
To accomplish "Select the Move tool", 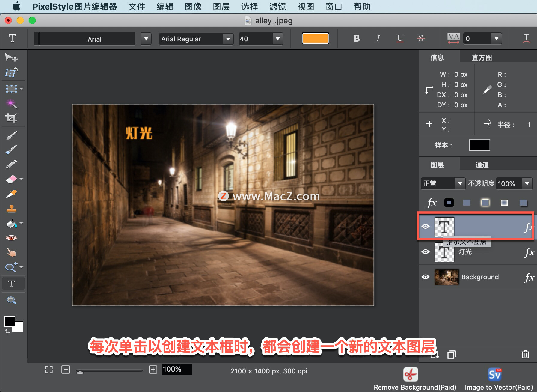I will click(x=11, y=58).
